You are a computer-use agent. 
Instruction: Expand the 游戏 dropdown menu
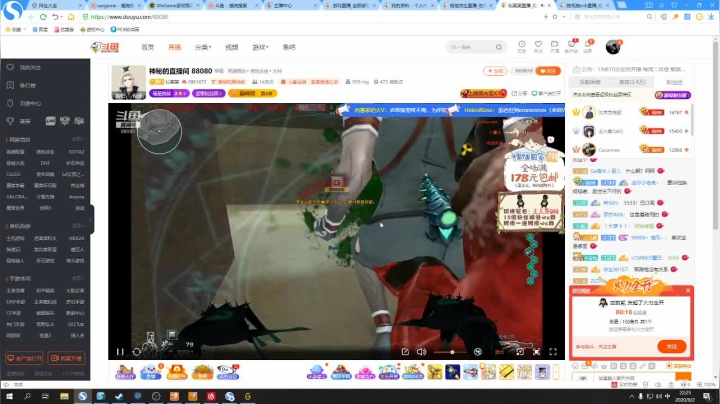[260, 47]
